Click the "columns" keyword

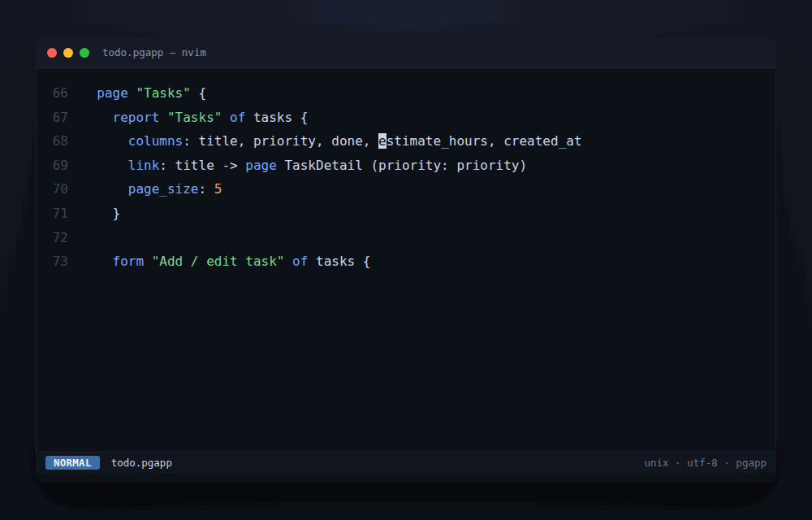click(x=155, y=141)
